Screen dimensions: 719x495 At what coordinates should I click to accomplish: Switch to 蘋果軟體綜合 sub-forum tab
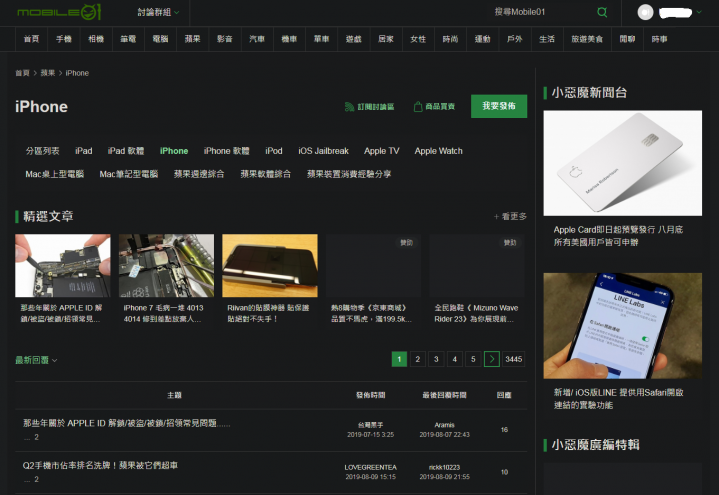tap(265, 174)
